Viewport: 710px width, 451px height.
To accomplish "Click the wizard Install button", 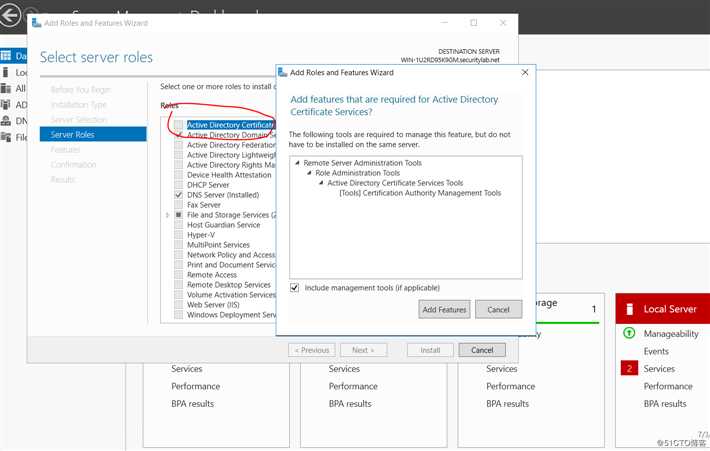I will pos(430,350).
